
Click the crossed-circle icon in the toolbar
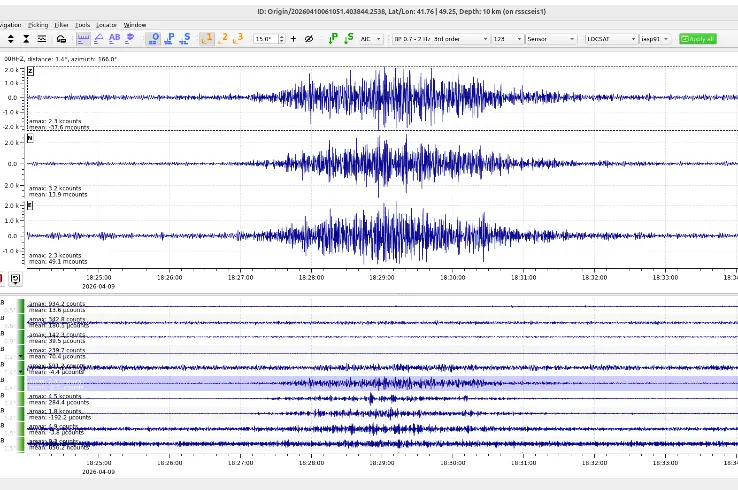309,38
